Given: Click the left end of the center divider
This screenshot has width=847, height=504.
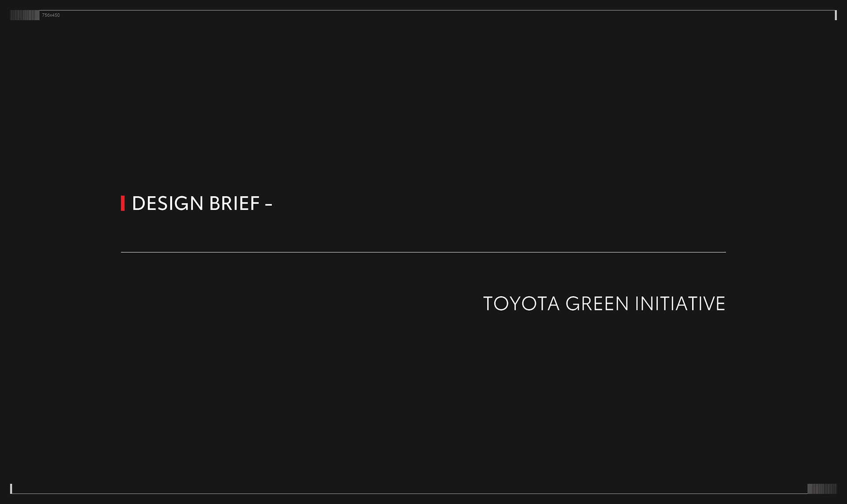Looking at the screenshot, I should click(122, 252).
